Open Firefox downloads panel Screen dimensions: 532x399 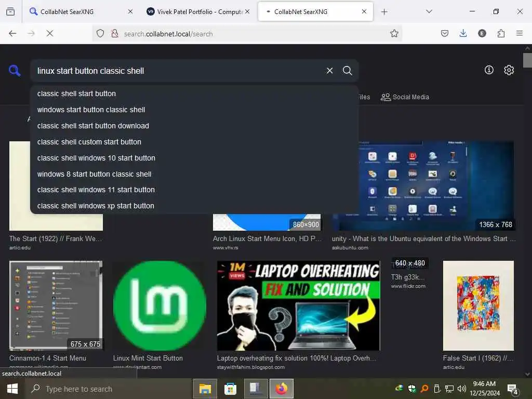point(463,33)
